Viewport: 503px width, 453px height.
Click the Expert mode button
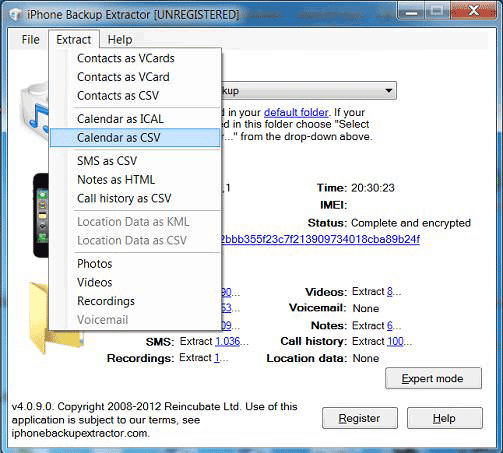pos(433,378)
